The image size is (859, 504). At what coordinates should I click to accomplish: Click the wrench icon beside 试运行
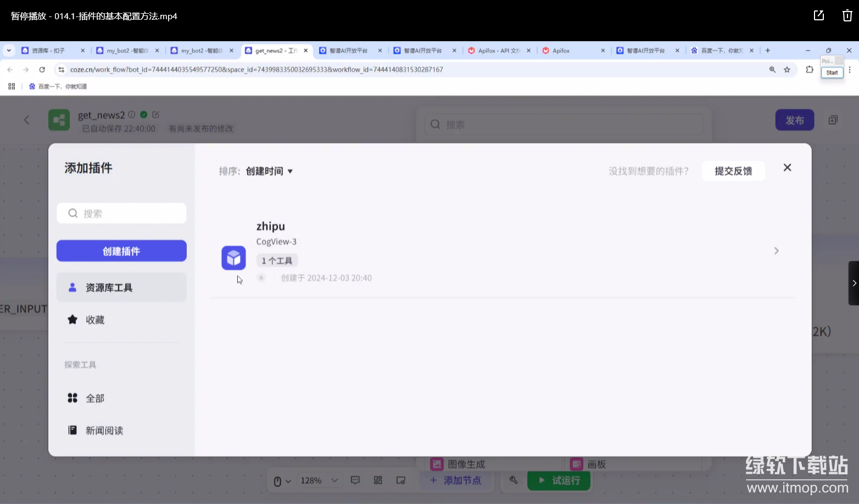click(513, 480)
